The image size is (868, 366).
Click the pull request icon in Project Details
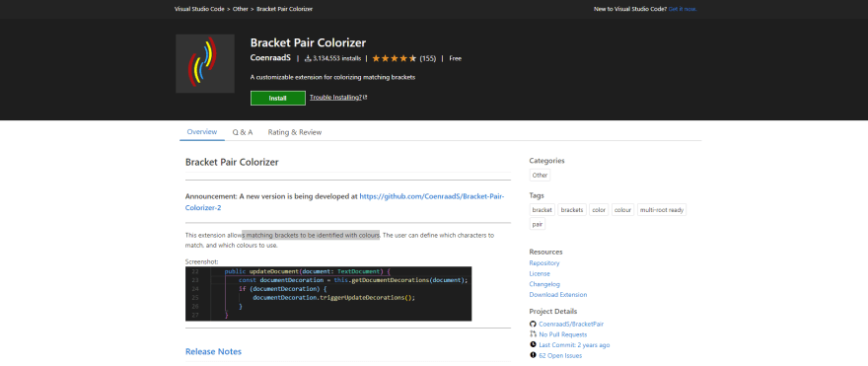pos(533,334)
